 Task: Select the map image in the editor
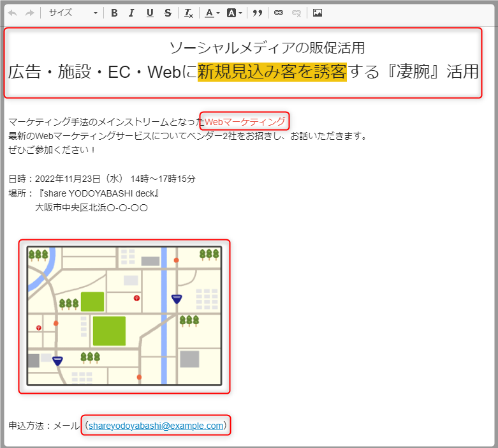point(124,317)
